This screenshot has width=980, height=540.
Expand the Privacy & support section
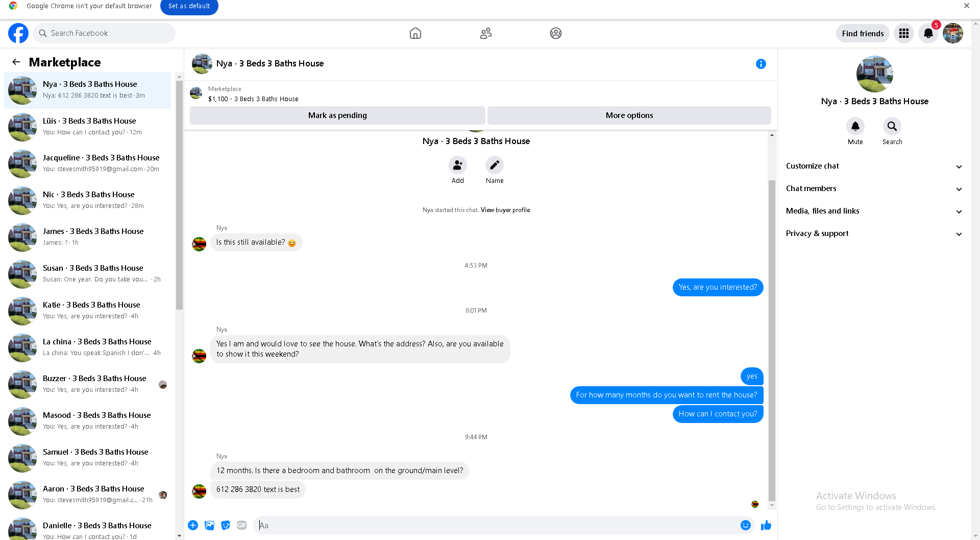click(x=875, y=233)
